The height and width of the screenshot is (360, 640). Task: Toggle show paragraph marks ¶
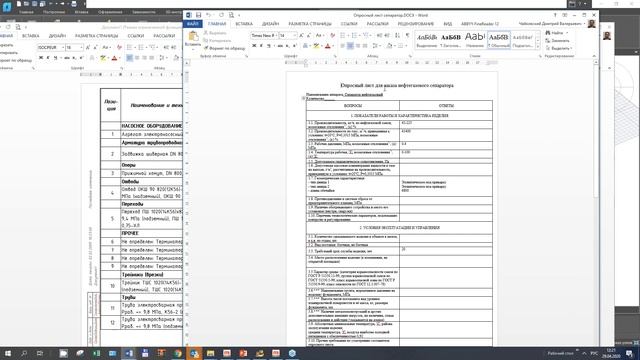407,36
